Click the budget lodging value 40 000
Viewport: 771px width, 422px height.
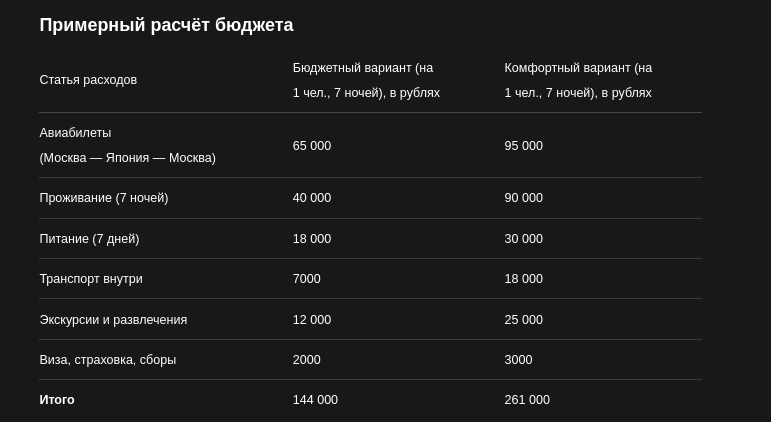(312, 198)
